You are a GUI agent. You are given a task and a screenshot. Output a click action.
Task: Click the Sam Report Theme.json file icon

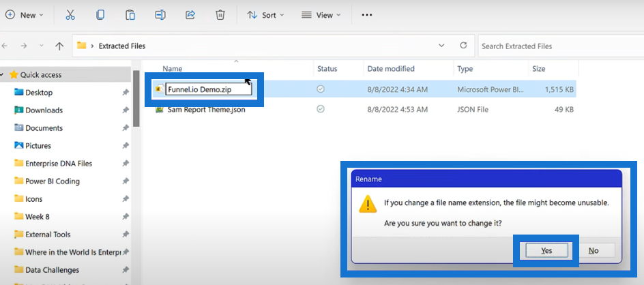point(160,110)
